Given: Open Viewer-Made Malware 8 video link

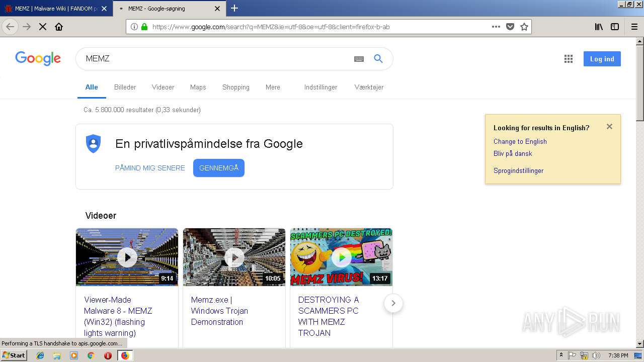Looking at the screenshot, I should click(x=118, y=316).
